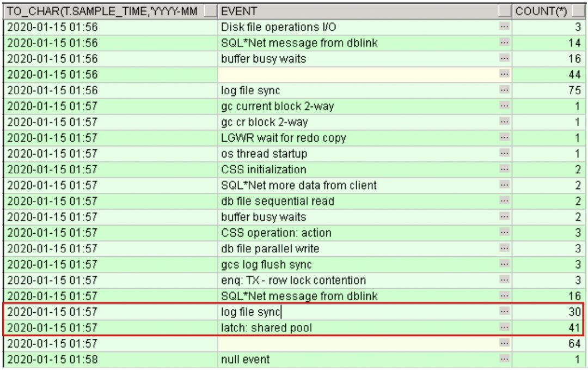This screenshot has height=370, width=588.
Task: Click the timestamp in the os thread startup row
Action: pyautogui.click(x=110, y=154)
